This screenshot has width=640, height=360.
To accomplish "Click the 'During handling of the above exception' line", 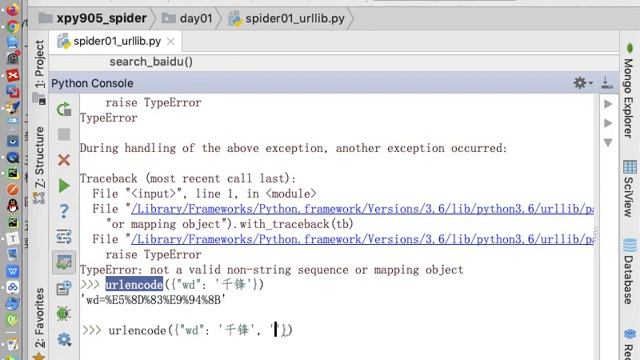I will 293,148.
